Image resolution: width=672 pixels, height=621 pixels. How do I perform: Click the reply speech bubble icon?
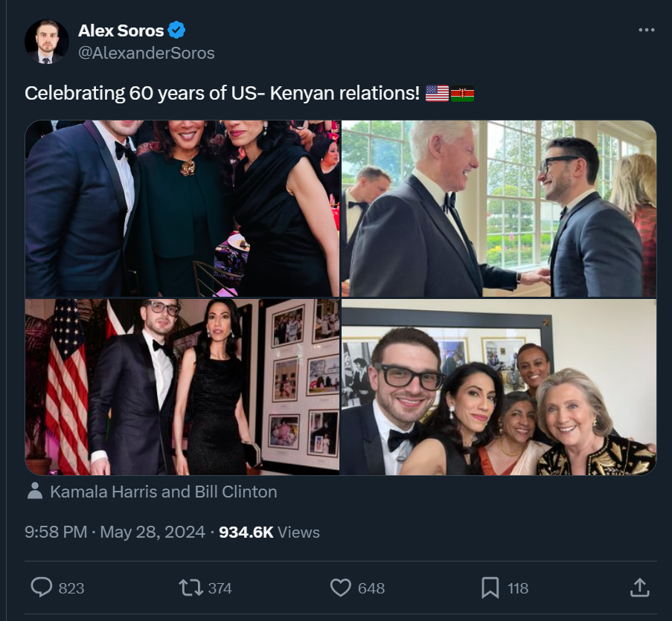tap(41, 588)
